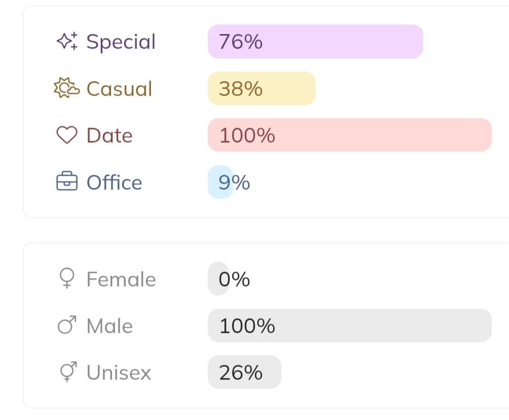
Task: Click the female gender symbol icon
Action: [x=67, y=279]
